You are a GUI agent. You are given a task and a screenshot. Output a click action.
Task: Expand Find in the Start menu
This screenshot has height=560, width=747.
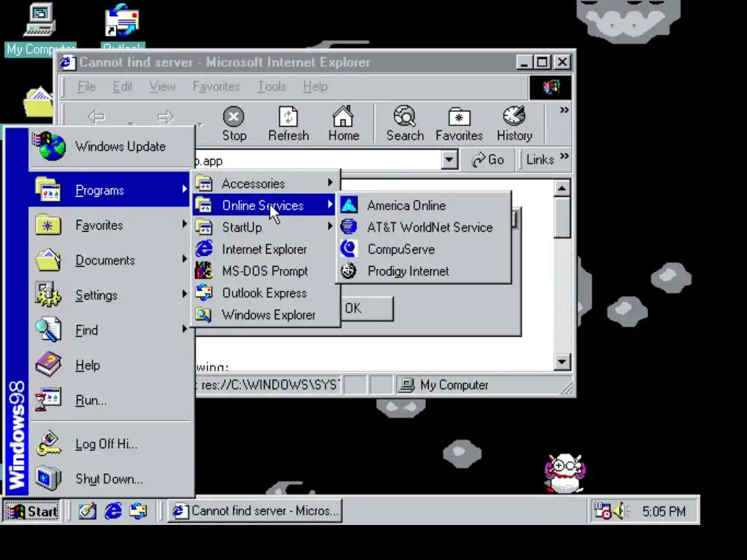(111, 330)
